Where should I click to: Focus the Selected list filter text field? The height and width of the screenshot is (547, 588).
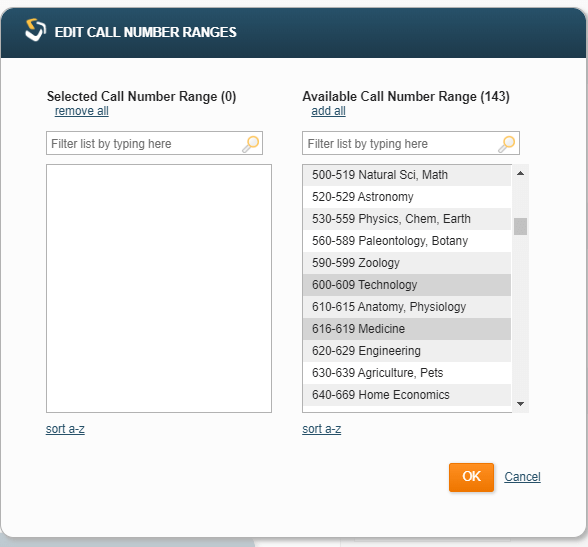(154, 143)
